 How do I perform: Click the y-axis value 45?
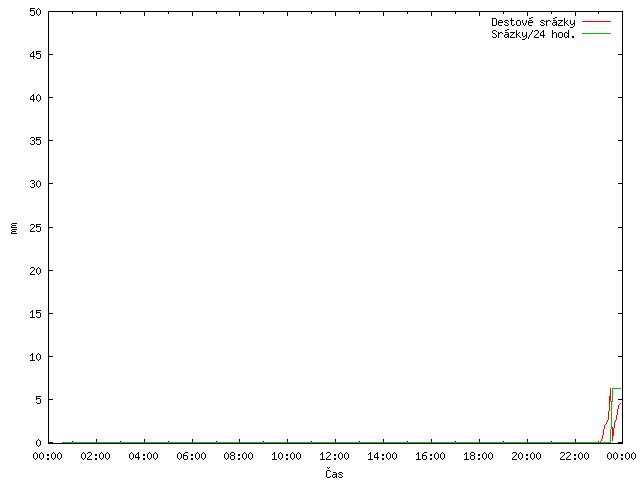coord(36,55)
